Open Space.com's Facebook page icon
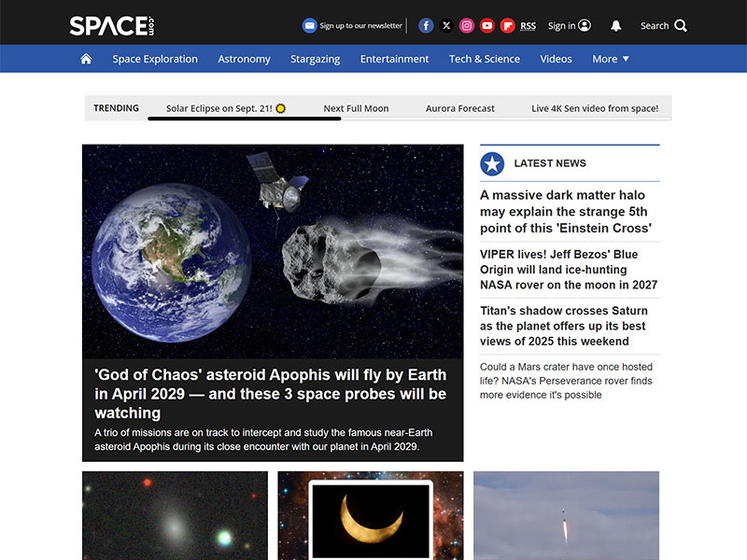Viewport: 747px width, 560px height. (425, 25)
